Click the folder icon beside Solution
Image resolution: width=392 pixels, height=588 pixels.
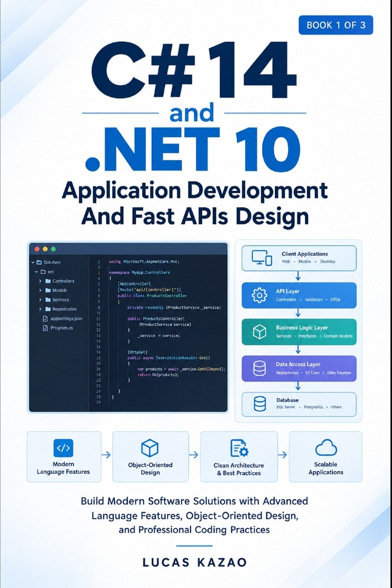coord(39,262)
